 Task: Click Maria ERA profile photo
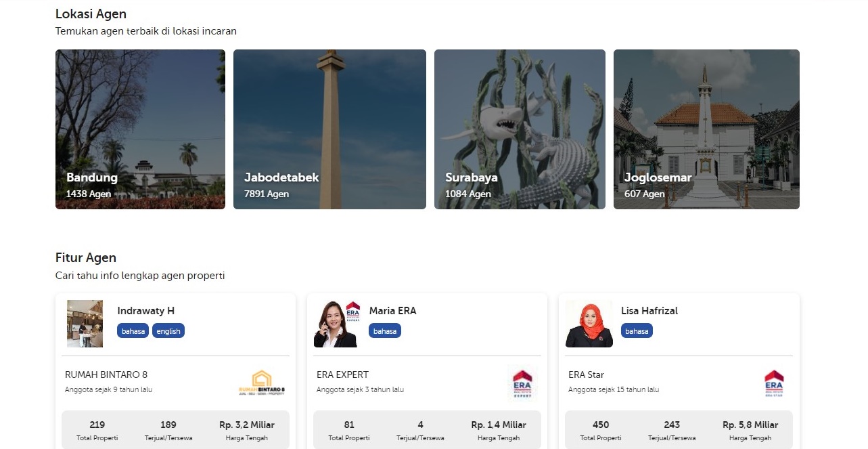336,324
